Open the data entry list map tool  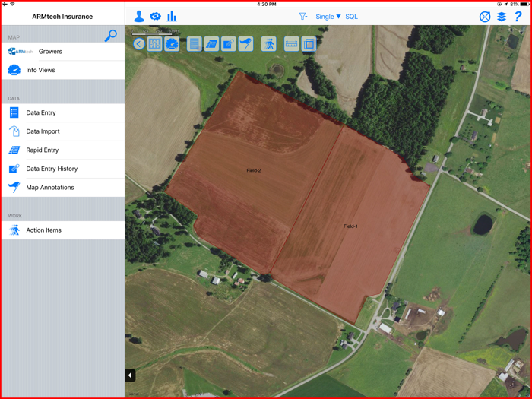tap(195, 44)
